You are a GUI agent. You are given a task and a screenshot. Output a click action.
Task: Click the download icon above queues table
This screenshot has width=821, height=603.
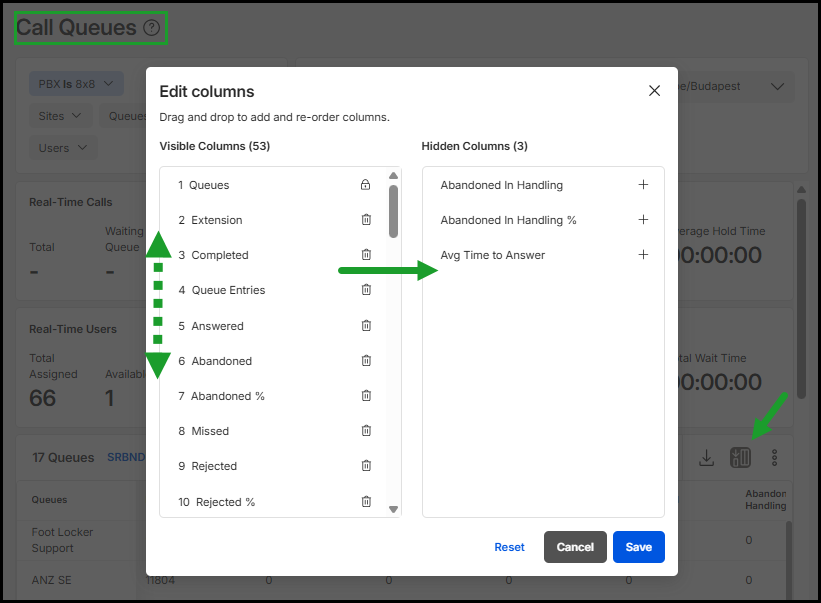tap(706, 457)
